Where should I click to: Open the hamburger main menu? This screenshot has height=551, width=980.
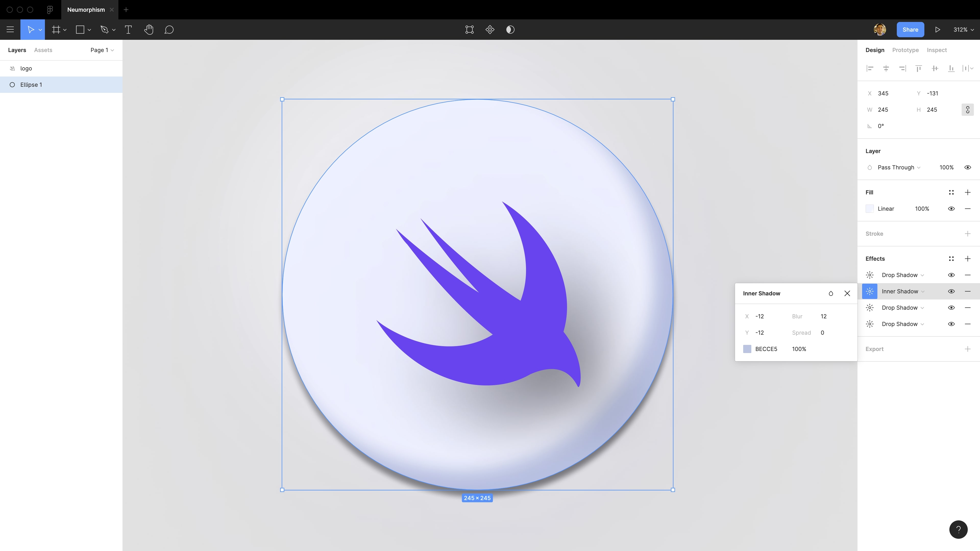pos(10,30)
